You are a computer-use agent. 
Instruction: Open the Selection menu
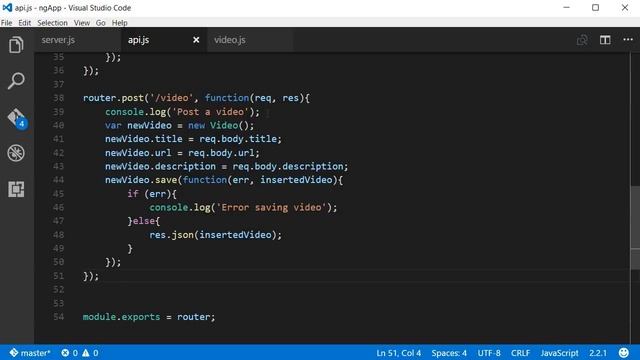click(52, 23)
